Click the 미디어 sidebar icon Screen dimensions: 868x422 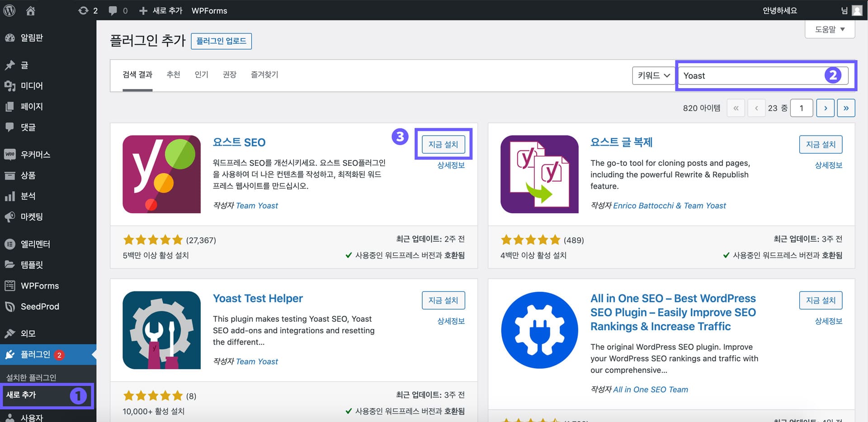click(10, 85)
